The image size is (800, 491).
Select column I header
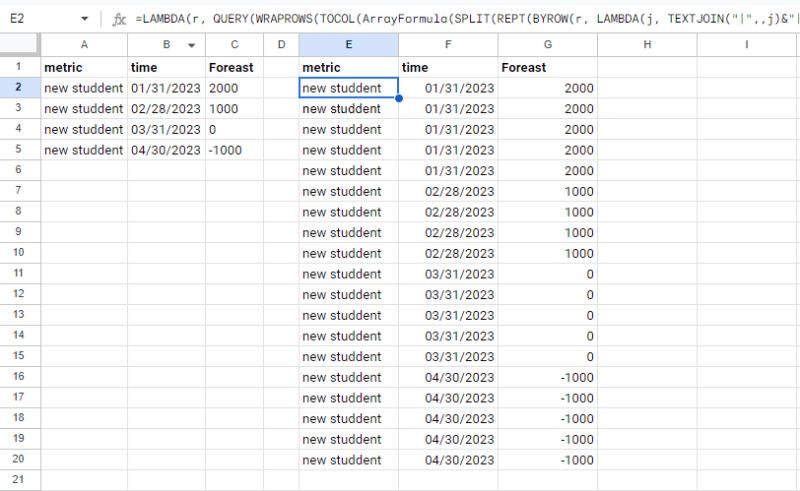[x=746, y=45]
